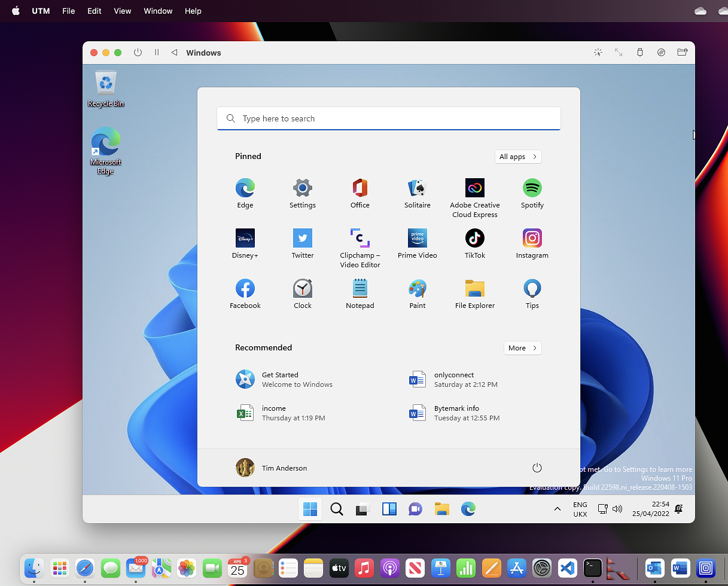Click the Type here to search field
728x586 pixels.
coord(389,118)
